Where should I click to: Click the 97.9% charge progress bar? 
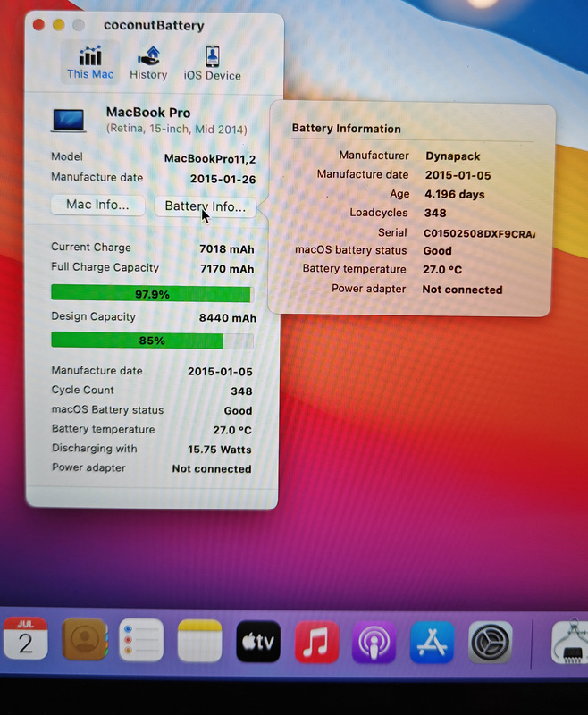(x=151, y=294)
